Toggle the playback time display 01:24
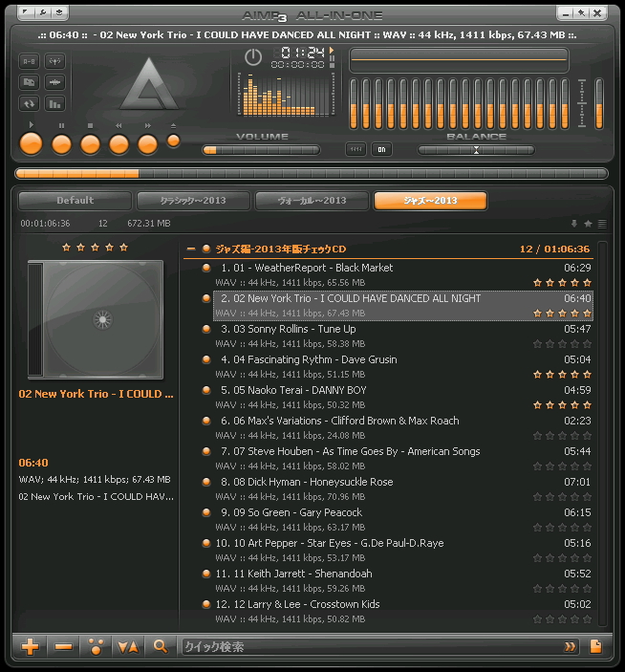The width and height of the screenshot is (625, 672). [x=303, y=53]
